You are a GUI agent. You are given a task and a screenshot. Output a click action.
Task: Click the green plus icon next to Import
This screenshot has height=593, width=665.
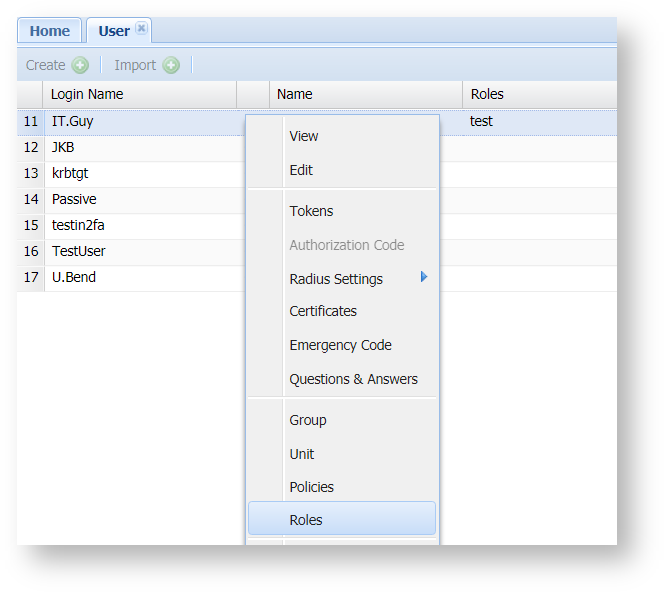click(x=171, y=66)
